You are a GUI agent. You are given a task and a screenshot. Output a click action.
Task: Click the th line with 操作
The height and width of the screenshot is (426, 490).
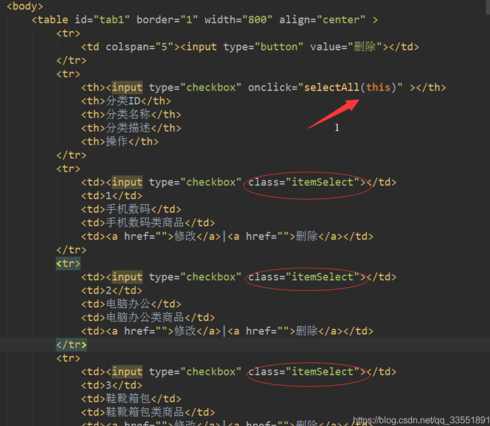pos(120,142)
